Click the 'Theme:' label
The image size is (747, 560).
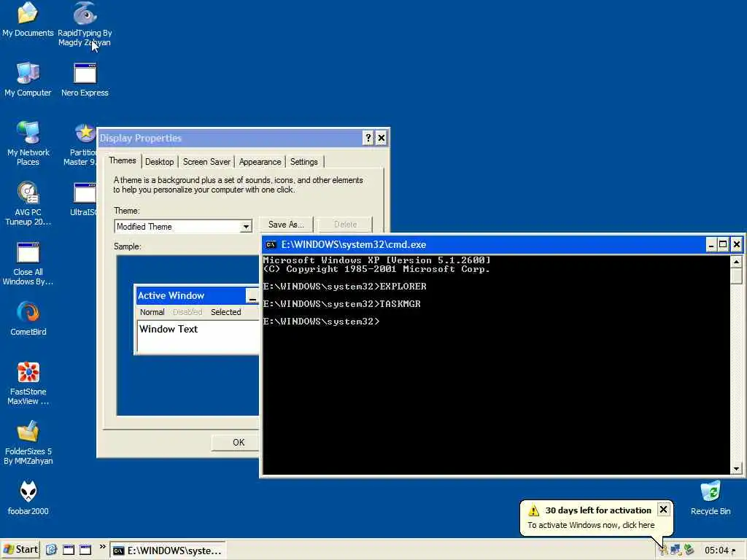(x=127, y=211)
